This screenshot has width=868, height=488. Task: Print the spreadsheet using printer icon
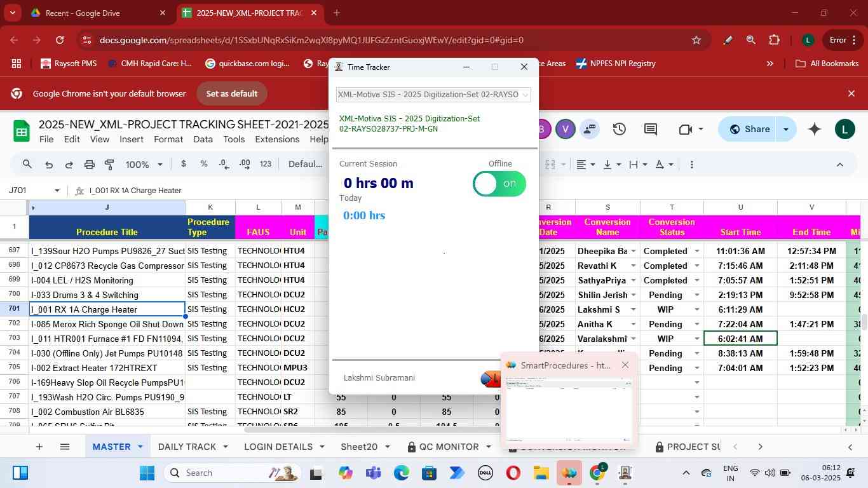89,164
